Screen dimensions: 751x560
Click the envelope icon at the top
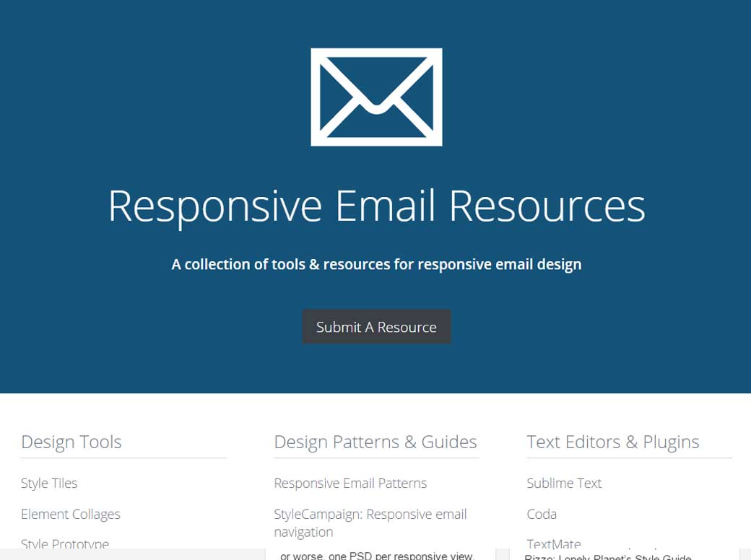(x=376, y=96)
